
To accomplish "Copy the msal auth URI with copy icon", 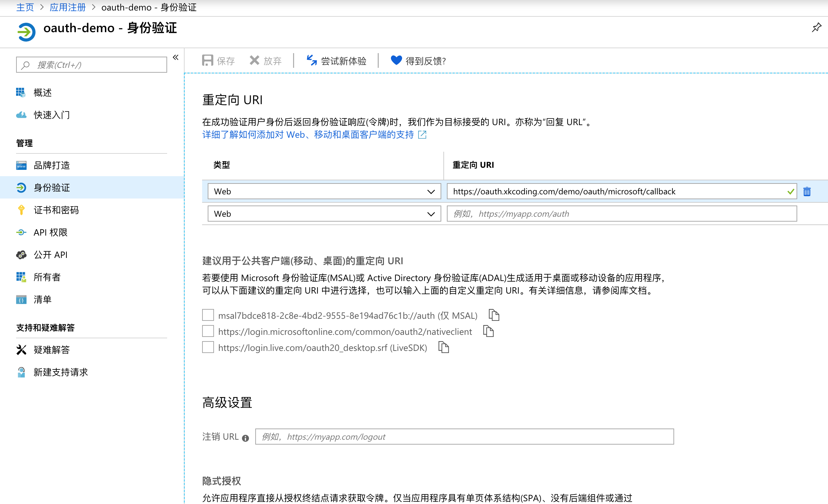I will 494,315.
